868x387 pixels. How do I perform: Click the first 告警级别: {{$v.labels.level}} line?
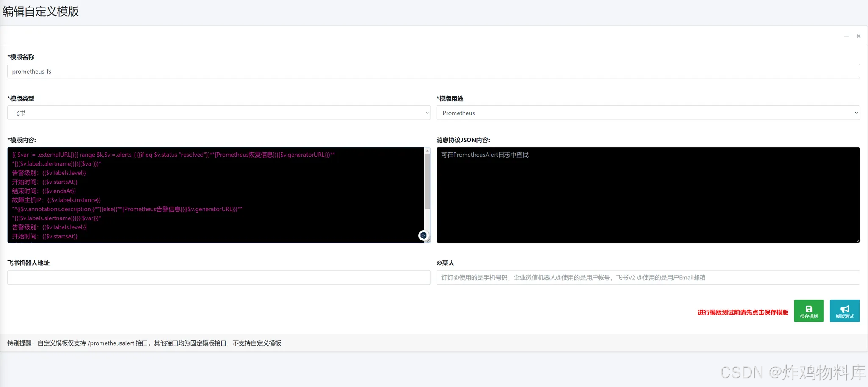(x=49, y=173)
